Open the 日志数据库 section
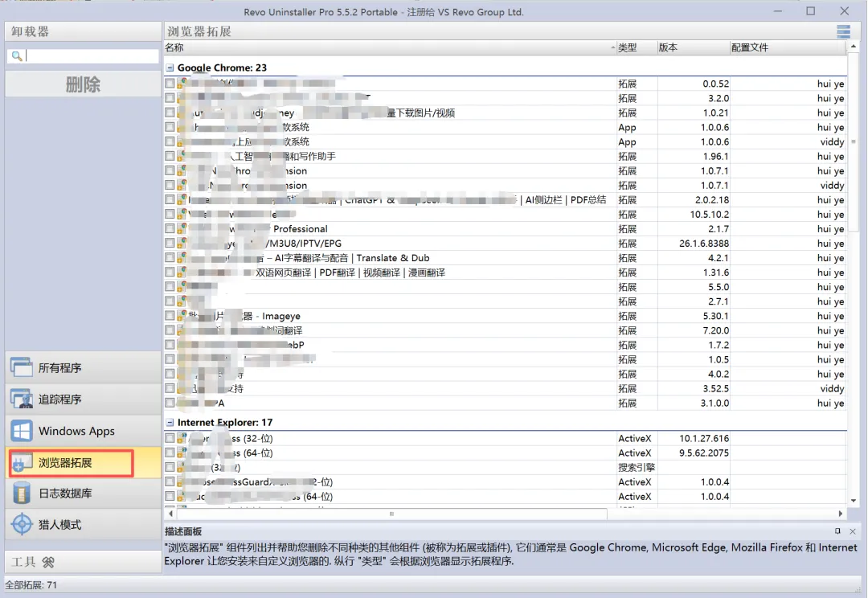This screenshot has height=598, width=868. [83, 493]
